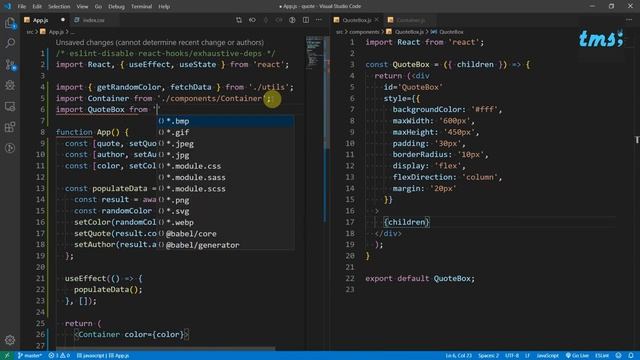Open the Remote Explorer view
640x360 pixels.
[10, 106]
